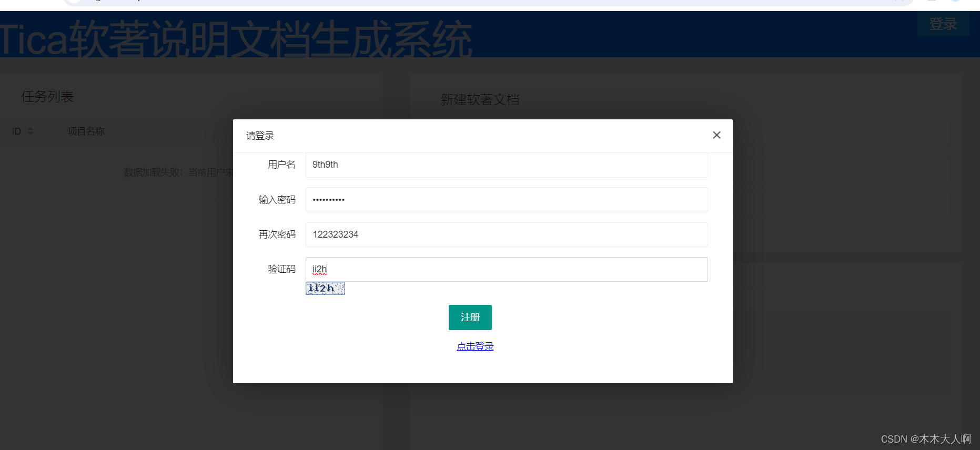Click the 任务列表 panel heading
This screenshot has height=450, width=980.
(47, 97)
